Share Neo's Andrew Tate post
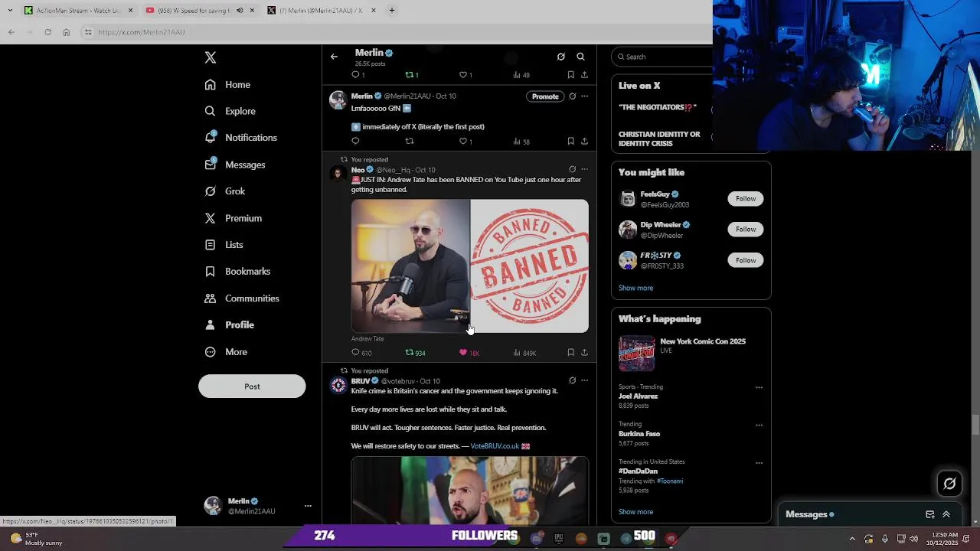This screenshot has width=980, height=551. click(584, 353)
